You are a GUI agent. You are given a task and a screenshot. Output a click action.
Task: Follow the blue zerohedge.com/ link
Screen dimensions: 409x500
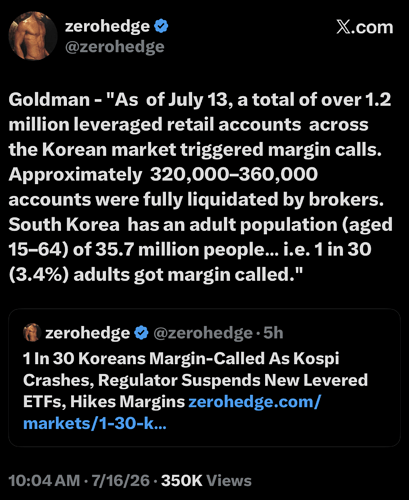tap(255, 402)
